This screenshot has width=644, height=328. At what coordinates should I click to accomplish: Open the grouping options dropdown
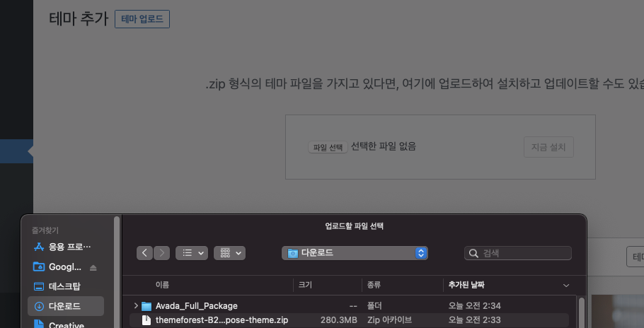(x=229, y=253)
